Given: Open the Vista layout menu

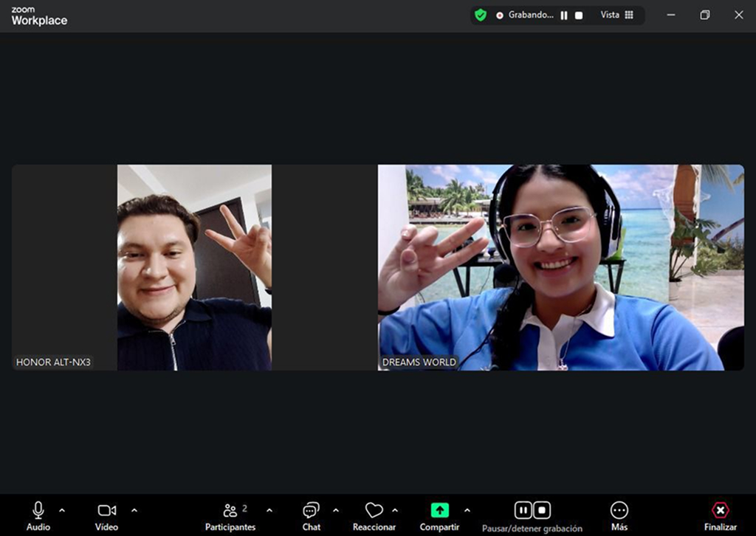Looking at the screenshot, I should point(617,15).
